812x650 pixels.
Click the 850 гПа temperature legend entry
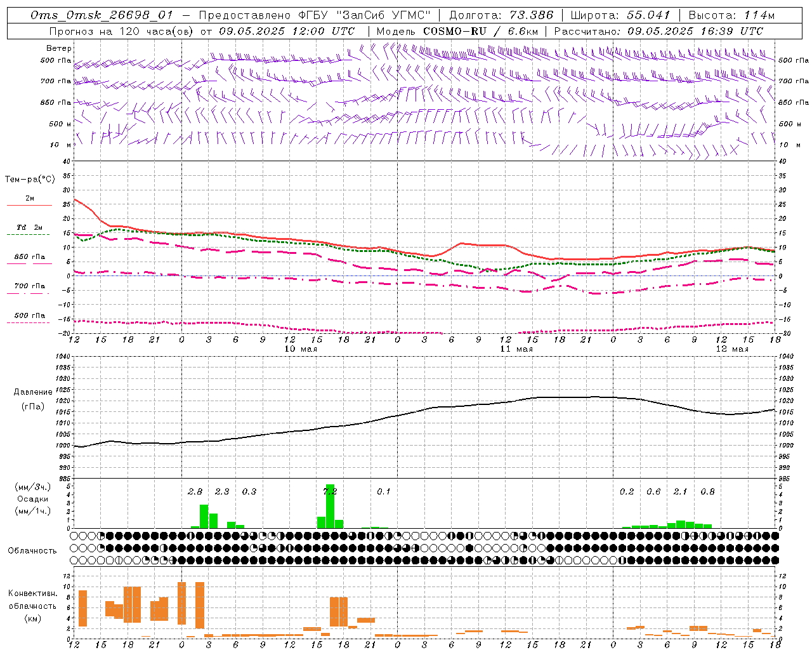[30, 256]
